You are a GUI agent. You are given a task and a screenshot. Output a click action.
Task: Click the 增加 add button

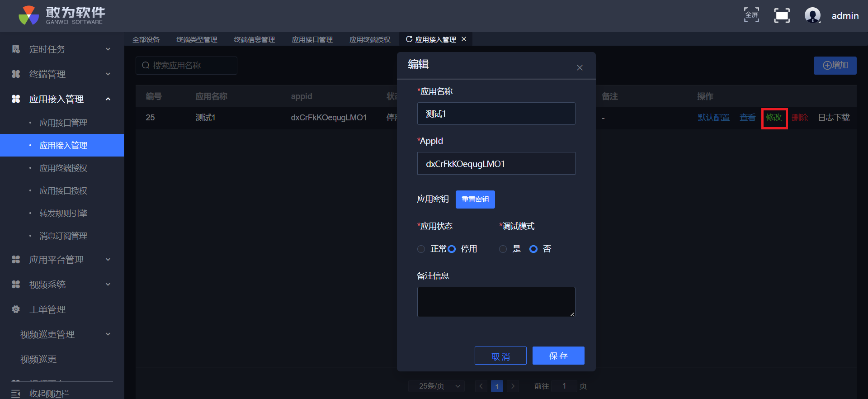835,66
